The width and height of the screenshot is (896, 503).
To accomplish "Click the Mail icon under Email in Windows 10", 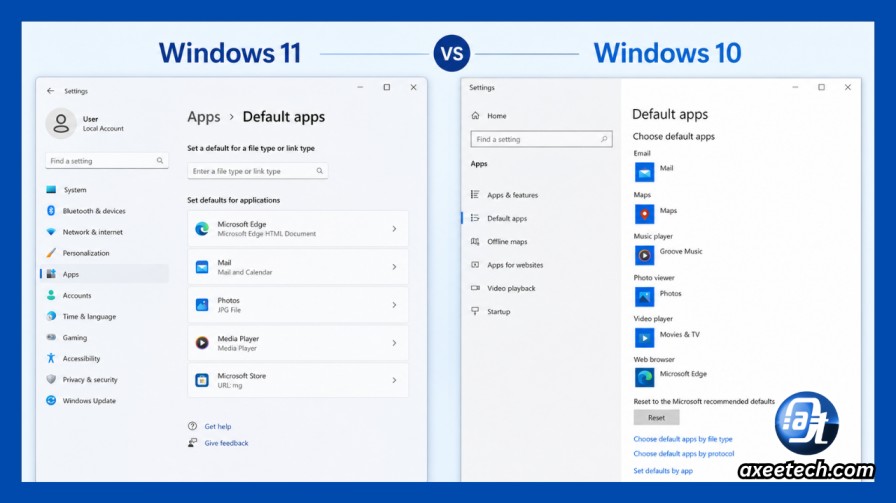I will pyautogui.click(x=644, y=172).
